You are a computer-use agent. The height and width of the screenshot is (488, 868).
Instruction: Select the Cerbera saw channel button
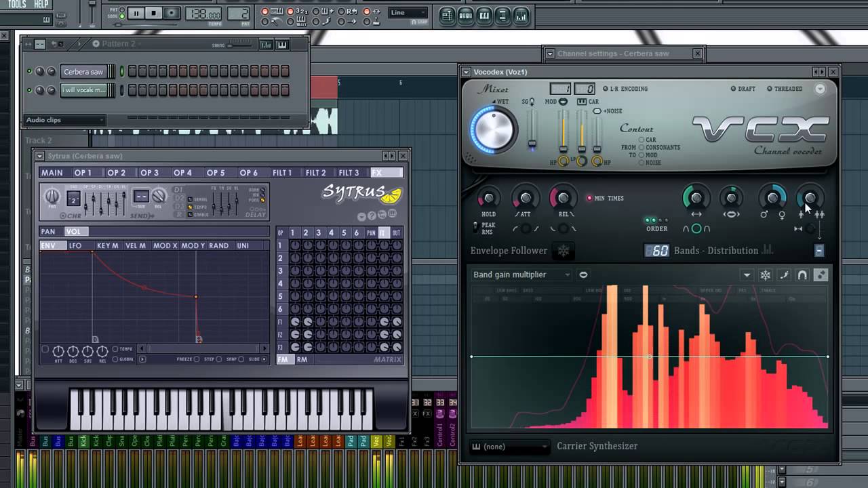click(x=83, y=72)
